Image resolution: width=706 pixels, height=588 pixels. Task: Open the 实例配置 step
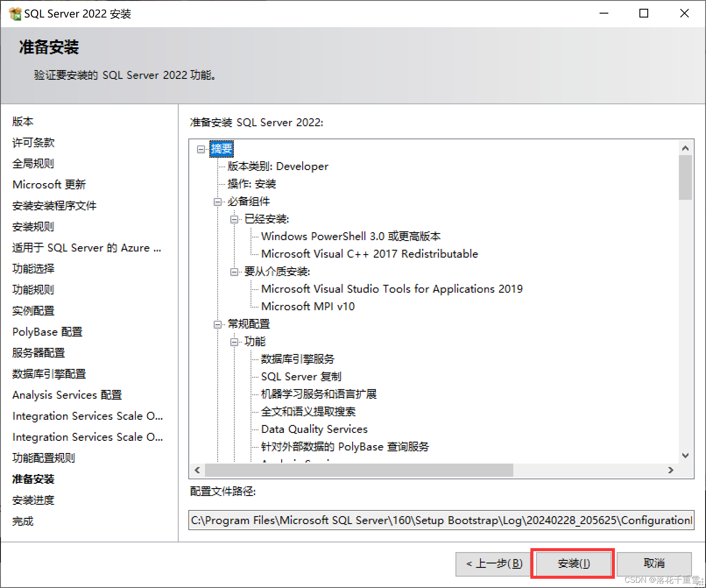(33, 311)
